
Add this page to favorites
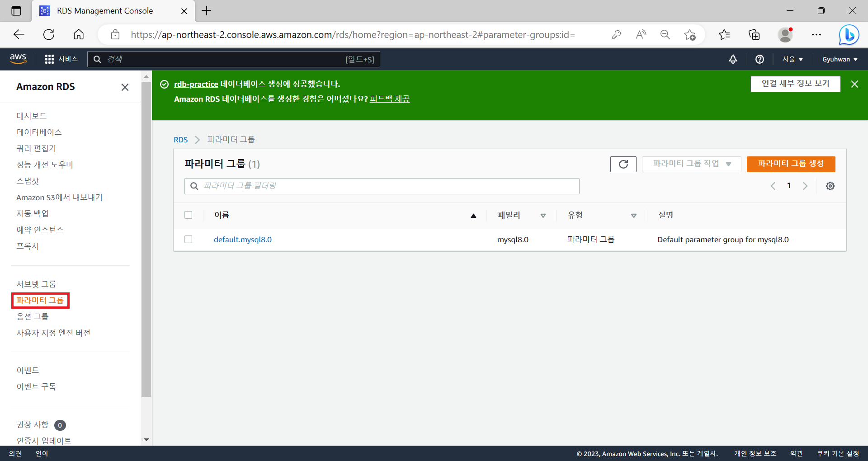(x=690, y=34)
